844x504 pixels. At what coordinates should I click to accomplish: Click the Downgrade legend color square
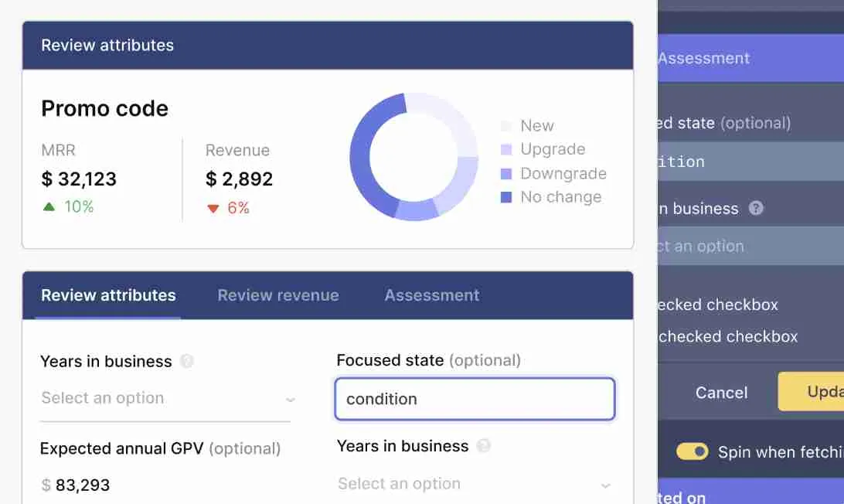[x=506, y=173]
